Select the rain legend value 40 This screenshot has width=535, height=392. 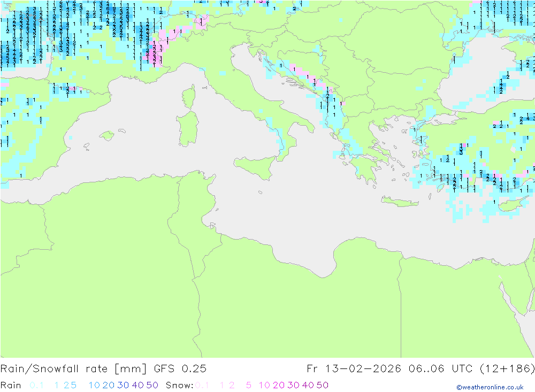pos(137,385)
